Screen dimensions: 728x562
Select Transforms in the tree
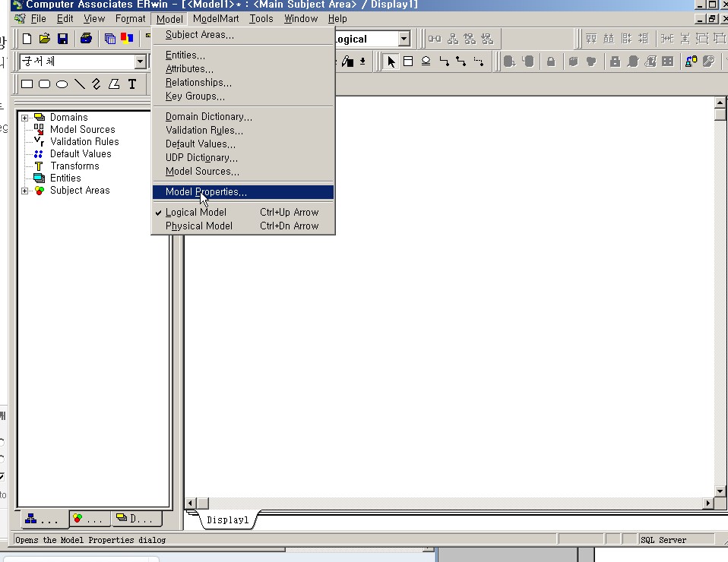click(74, 166)
